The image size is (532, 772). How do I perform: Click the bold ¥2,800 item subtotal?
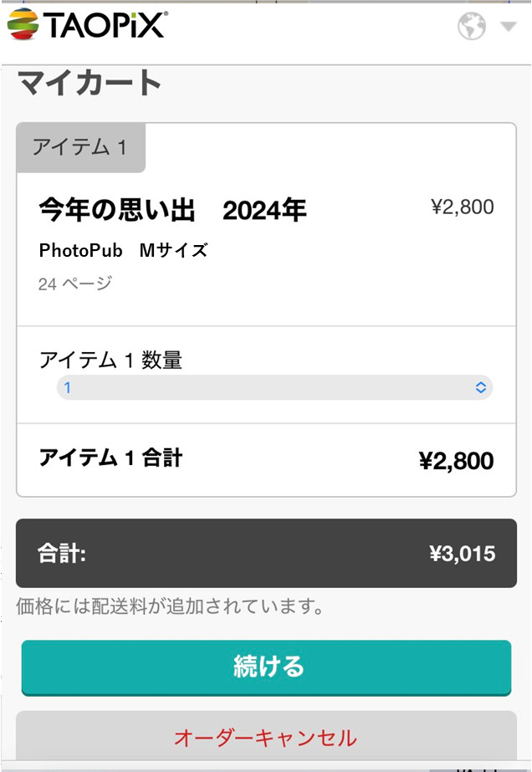coord(456,461)
